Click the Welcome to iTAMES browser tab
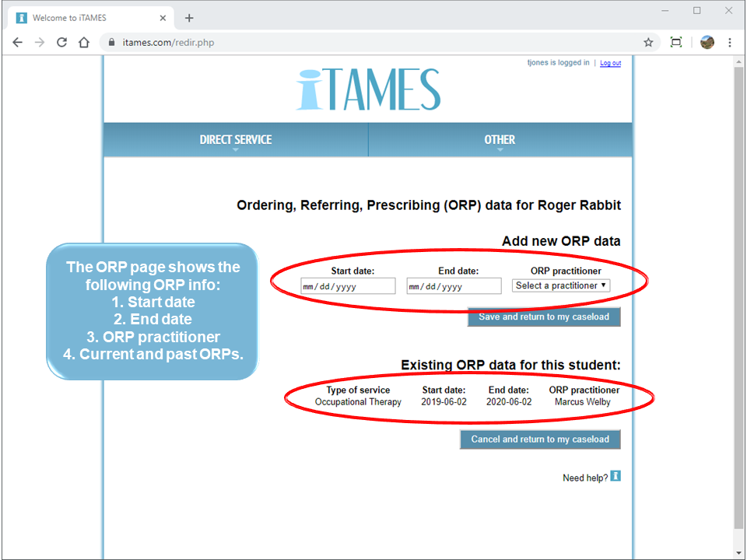Image resolution: width=747 pixels, height=560 pixels. click(86, 16)
